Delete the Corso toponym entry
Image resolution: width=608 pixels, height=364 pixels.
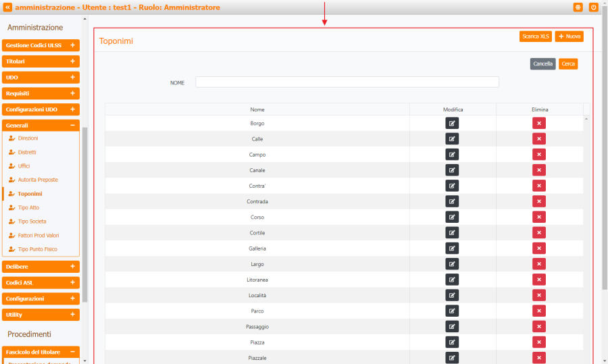click(x=539, y=217)
